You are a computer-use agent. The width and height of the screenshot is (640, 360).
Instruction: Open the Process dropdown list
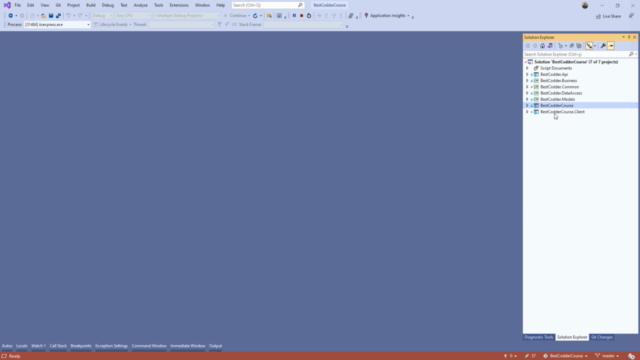coord(88,24)
